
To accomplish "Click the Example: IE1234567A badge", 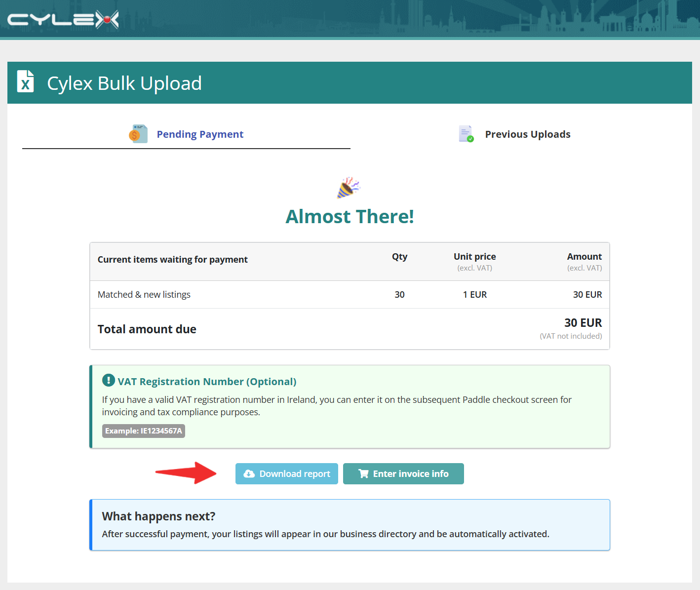I will click(144, 431).
